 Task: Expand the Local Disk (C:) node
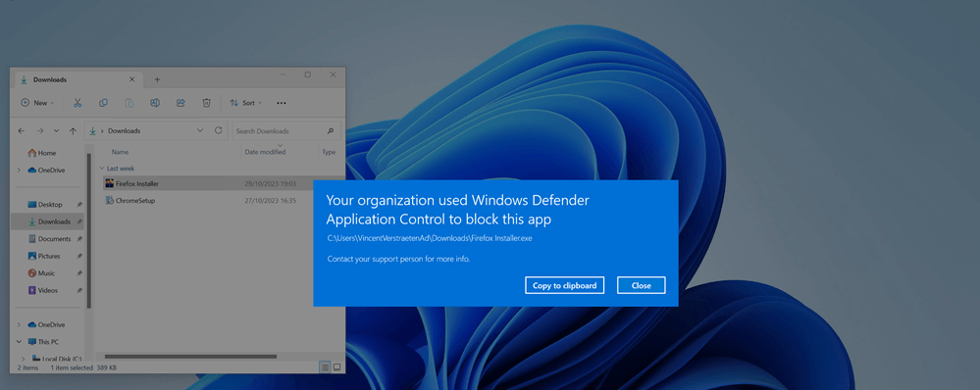(24, 359)
